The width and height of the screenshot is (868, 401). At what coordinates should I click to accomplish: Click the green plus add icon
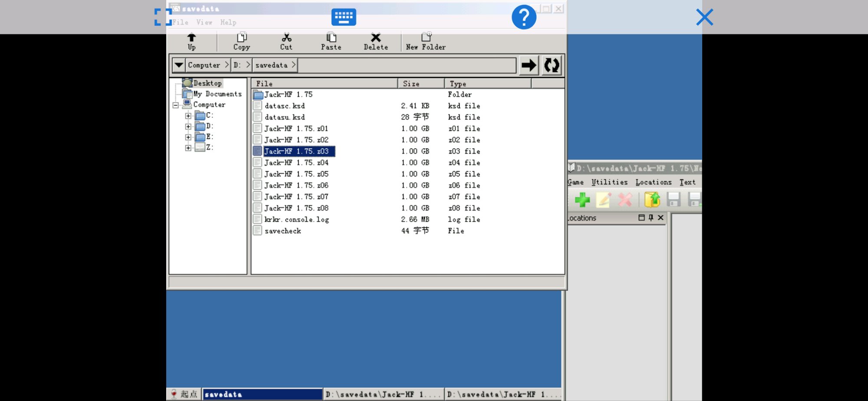click(x=582, y=200)
